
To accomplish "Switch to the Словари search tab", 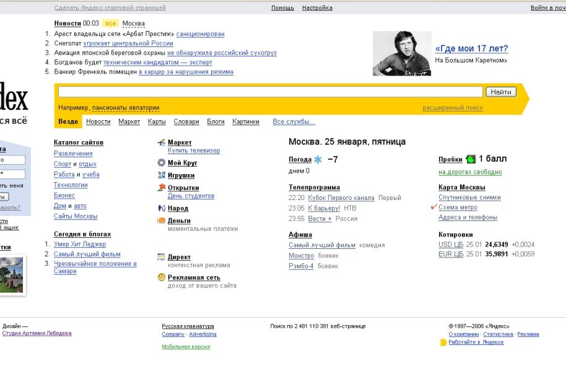I will 186,121.
